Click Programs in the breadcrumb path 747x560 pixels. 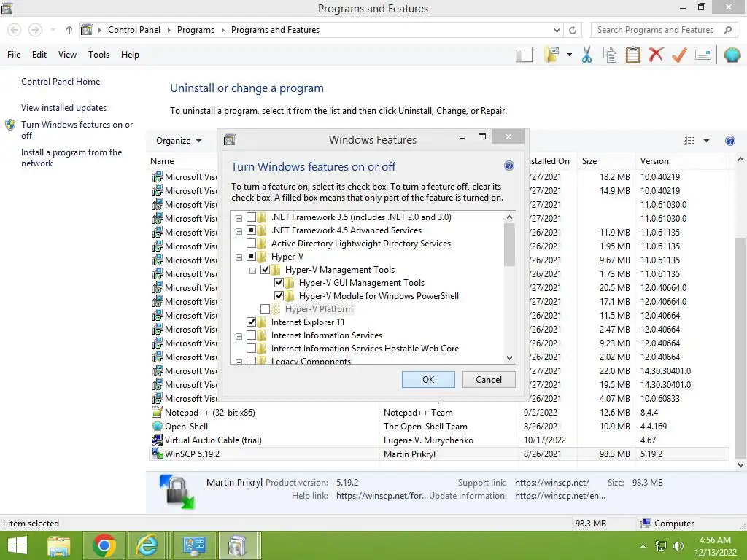(x=196, y=29)
